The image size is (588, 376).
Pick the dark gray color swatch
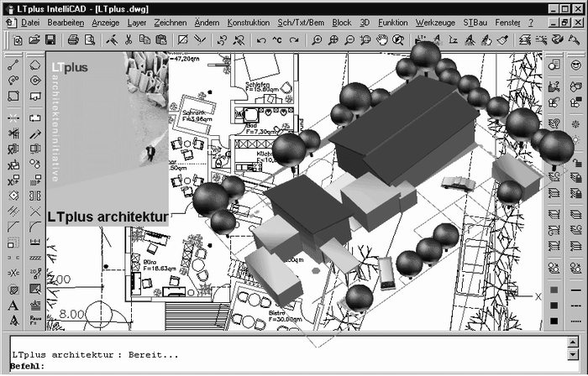pos(554,305)
